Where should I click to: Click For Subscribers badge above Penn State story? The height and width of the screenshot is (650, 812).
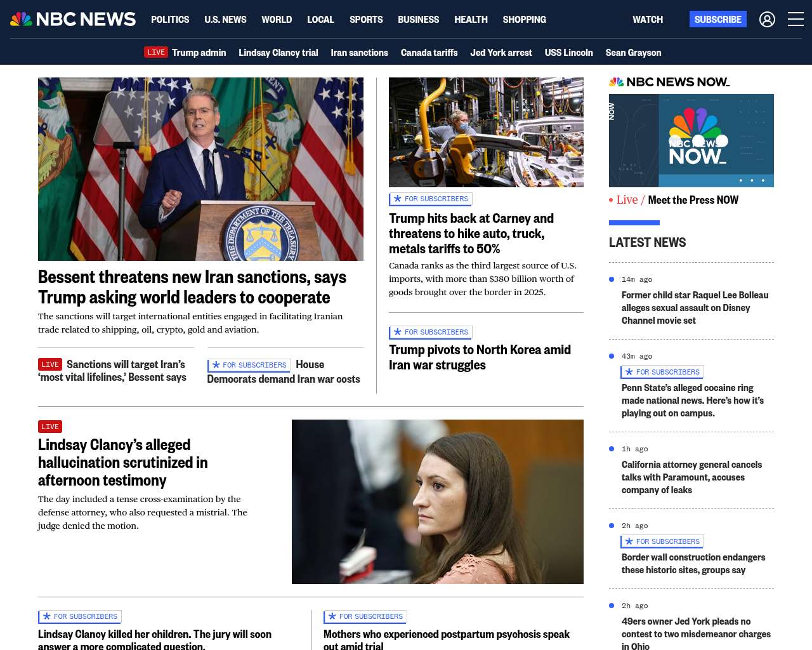click(662, 373)
